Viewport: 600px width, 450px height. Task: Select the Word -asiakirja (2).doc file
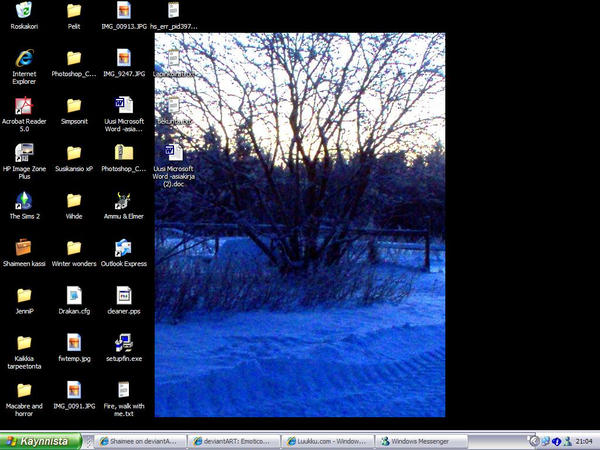(x=173, y=165)
